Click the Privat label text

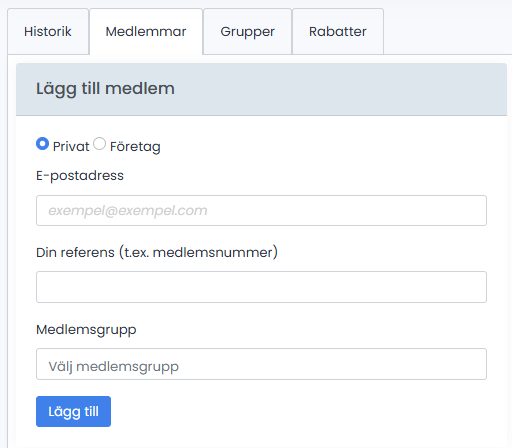[x=71, y=147]
